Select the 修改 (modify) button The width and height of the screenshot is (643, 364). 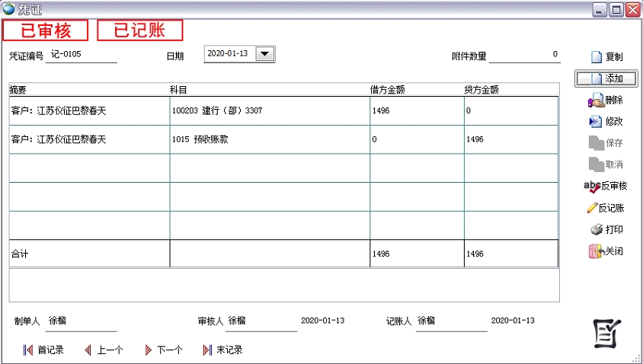[606, 121]
